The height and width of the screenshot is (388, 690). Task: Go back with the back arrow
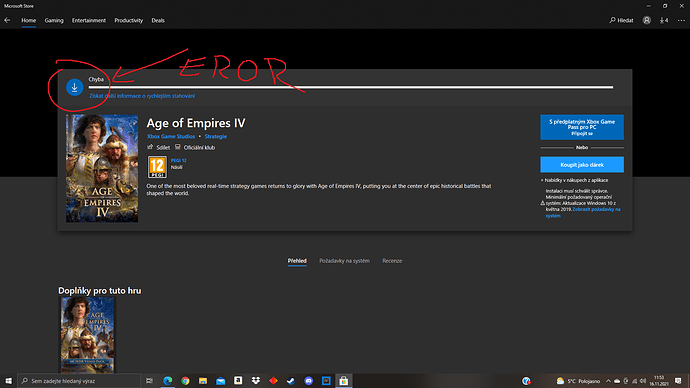tap(7, 20)
